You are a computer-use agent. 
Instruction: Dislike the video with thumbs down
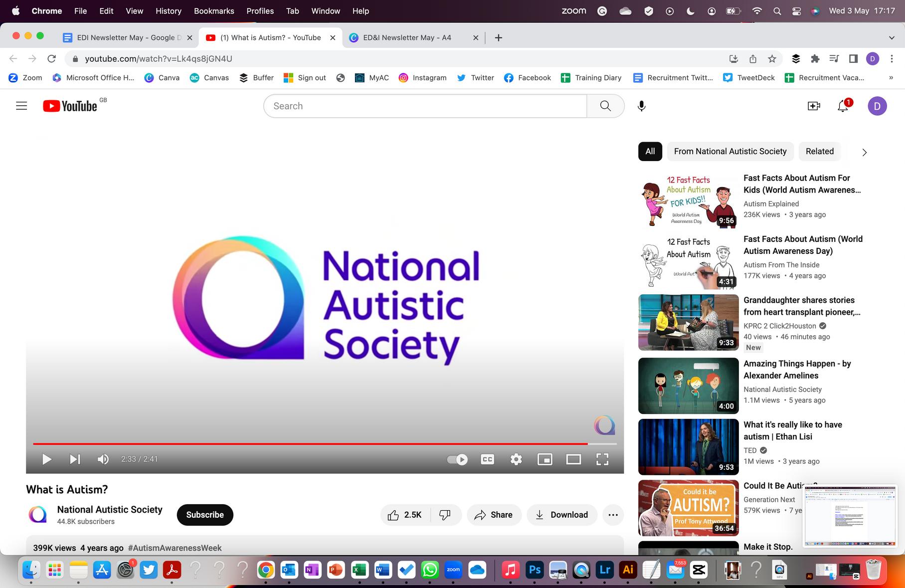point(445,515)
